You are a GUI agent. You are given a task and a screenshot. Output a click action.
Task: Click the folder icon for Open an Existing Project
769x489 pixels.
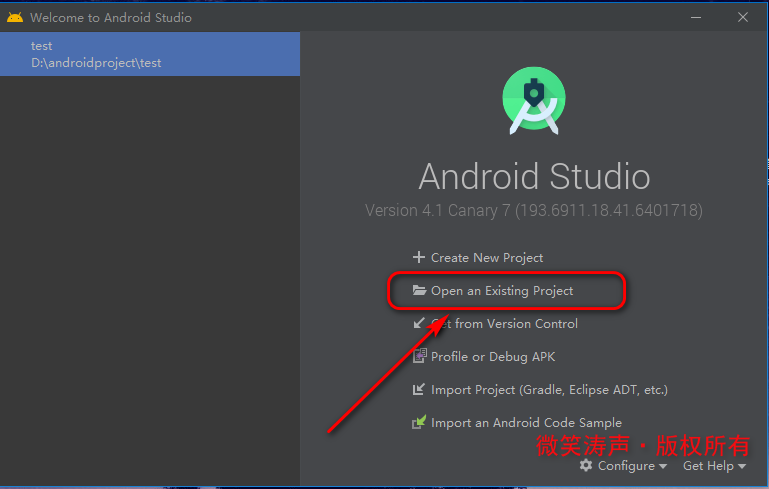point(419,290)
